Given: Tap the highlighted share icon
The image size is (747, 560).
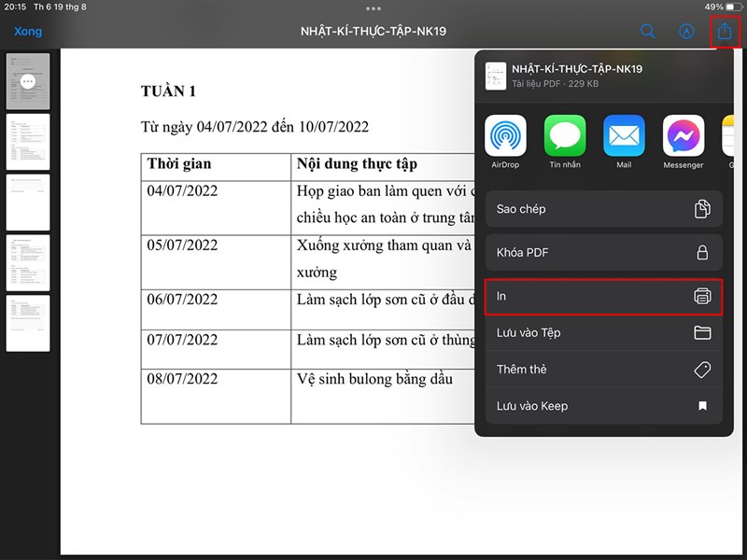Looking at the screenshot, I should click(x=725, y=31).
